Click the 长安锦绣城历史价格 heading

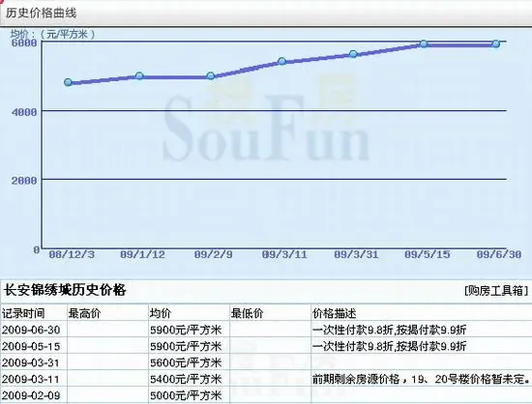coord(65,290)
